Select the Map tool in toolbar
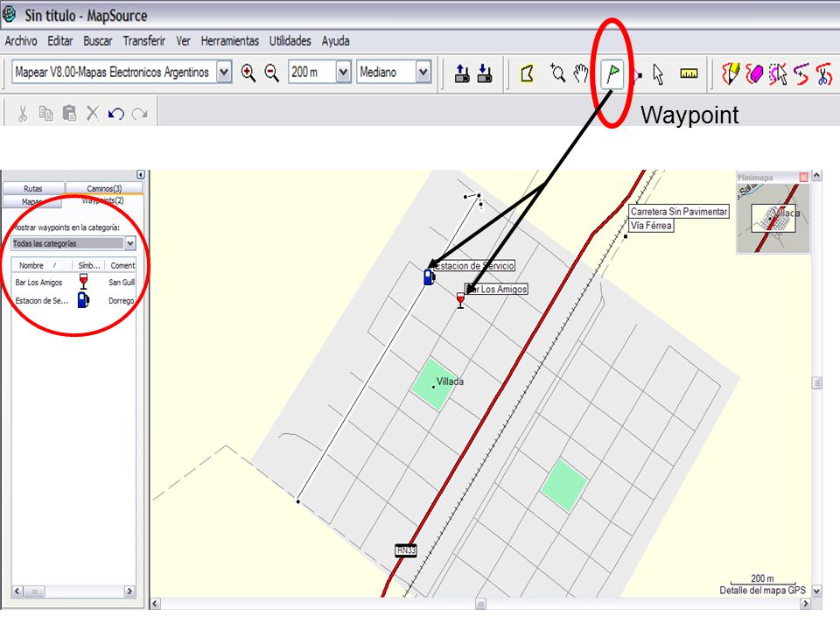The height and width of the screenshot is (630, 840). [527, 73]
